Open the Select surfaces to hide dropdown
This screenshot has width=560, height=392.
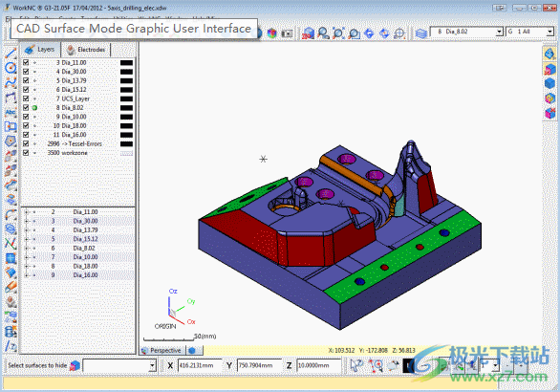(153, 365)
